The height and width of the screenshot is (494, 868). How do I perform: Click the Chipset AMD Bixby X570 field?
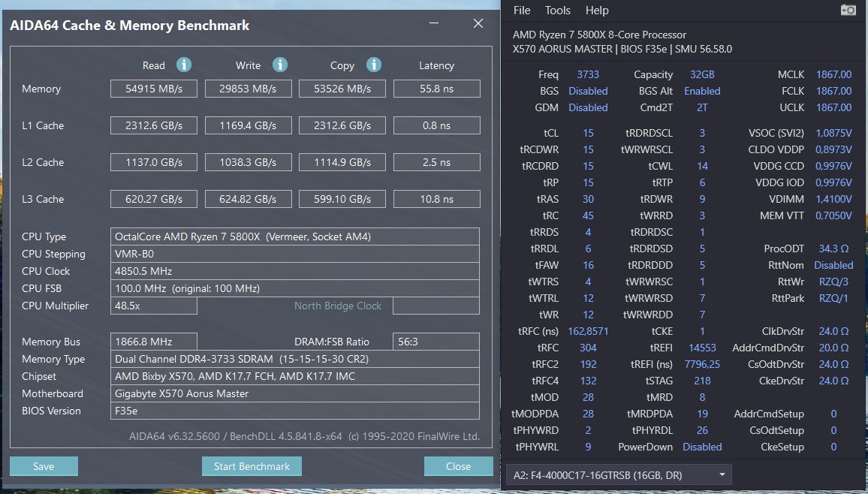pyautogui.click(x=295, y=376)
